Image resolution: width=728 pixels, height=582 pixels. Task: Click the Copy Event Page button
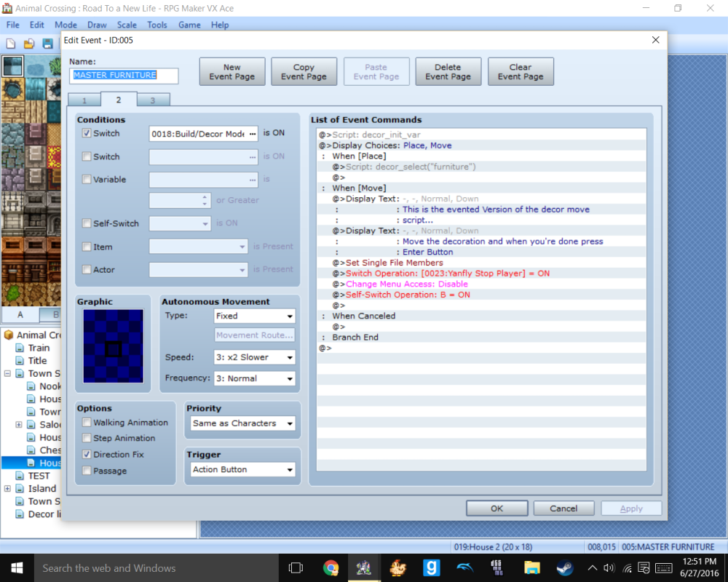[x=304, y=71]
